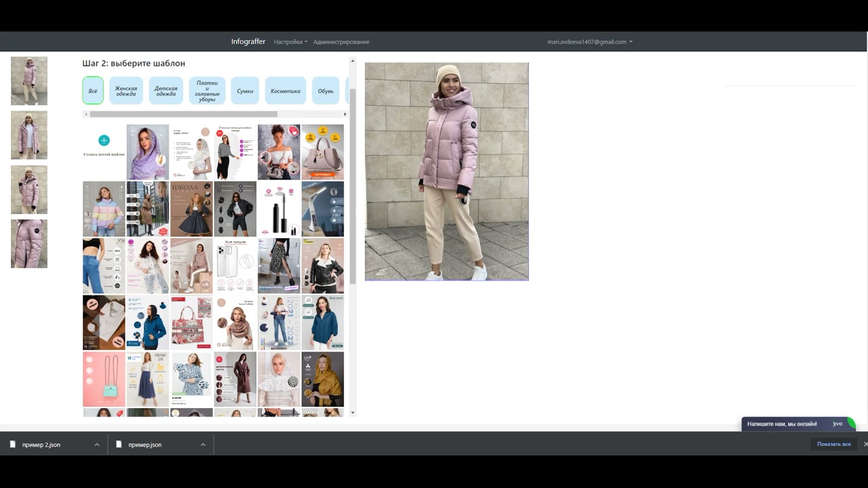Choose the white desk lamp template
Viewport: 868px width, 488px height.
(323, 209)
